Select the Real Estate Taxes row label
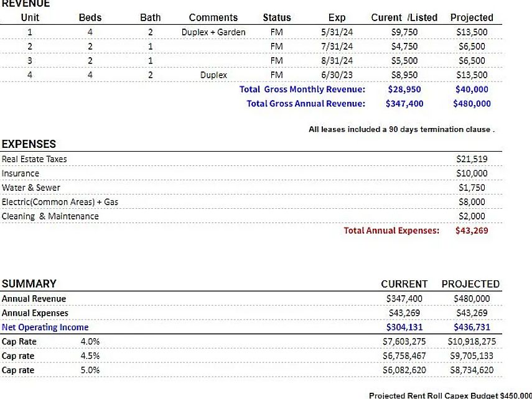The height and width of the screenshot is (399, 532). [34, 159]
